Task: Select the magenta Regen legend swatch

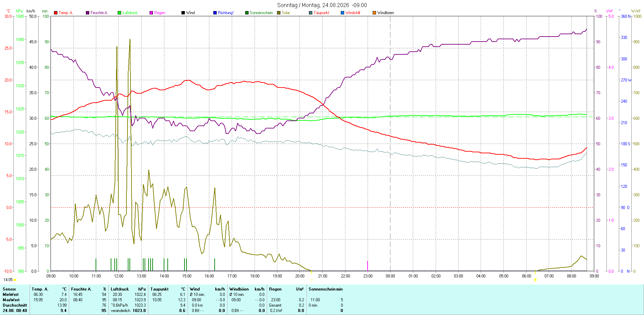Action: tap(151, 13)
